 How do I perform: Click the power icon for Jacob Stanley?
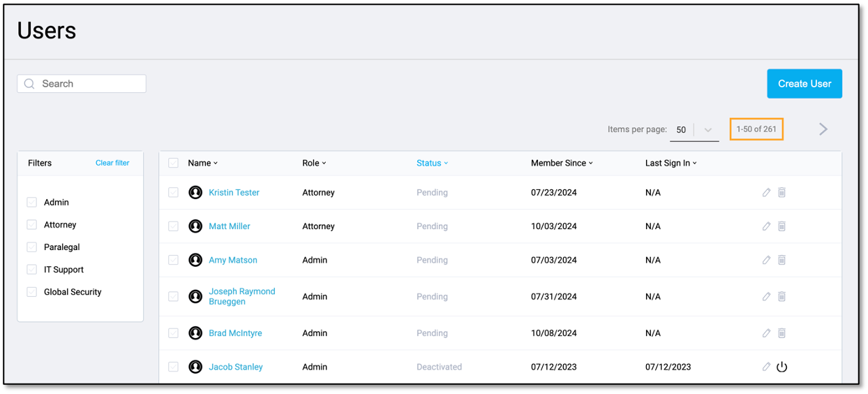tap(782, 367)
